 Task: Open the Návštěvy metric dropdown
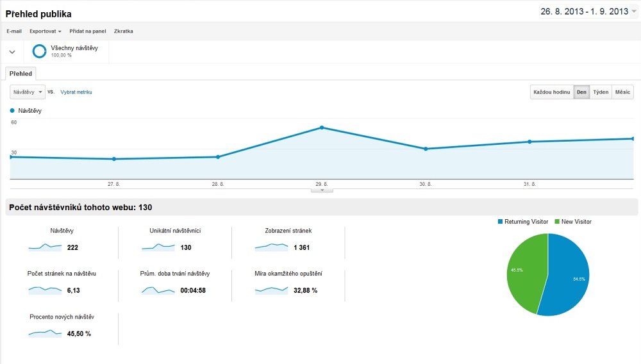(28, 92)
